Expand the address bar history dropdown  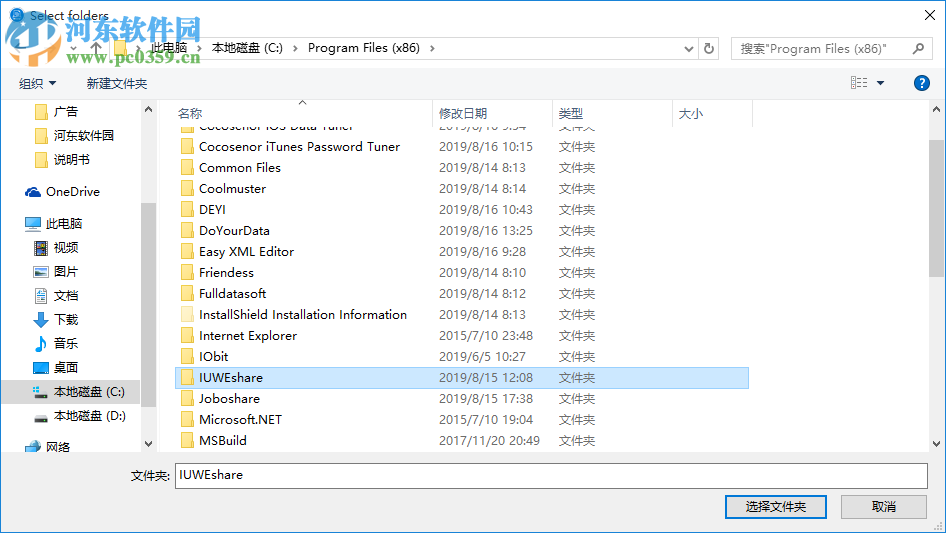(688, 48)
